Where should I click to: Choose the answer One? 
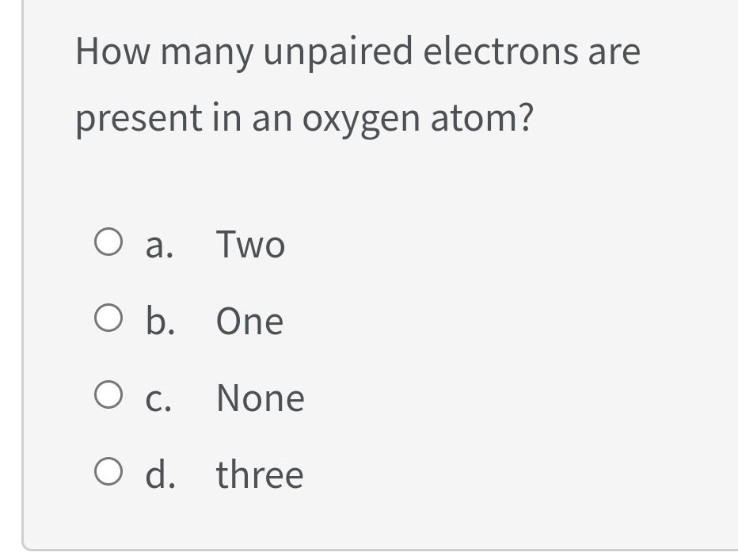(249, 321)
